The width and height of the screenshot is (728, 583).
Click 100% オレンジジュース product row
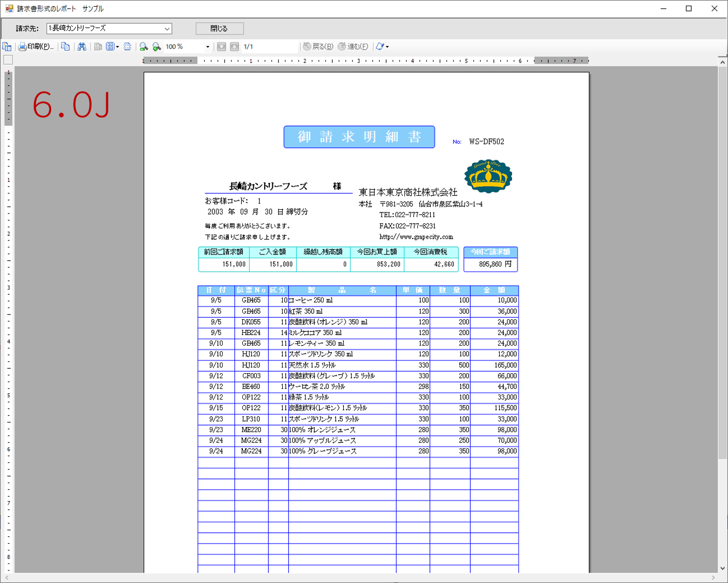[x=358, y=430]
